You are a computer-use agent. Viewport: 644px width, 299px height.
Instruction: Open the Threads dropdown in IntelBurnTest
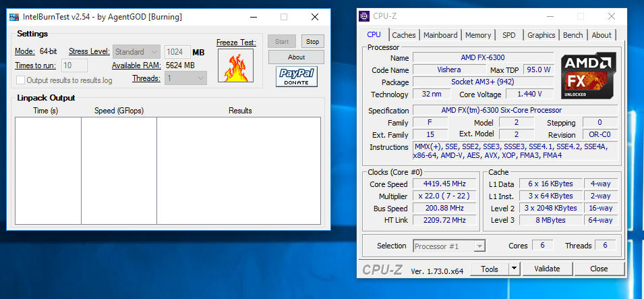185,78
